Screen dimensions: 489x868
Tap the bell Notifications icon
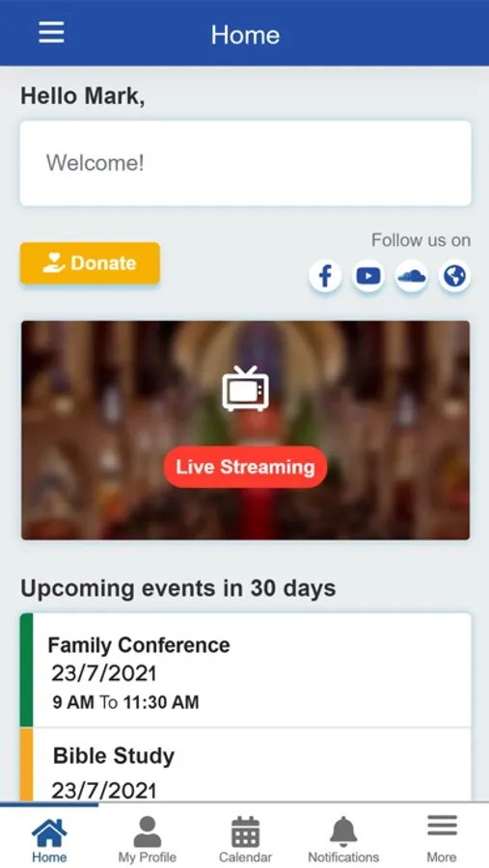click(x=343, y=831)
